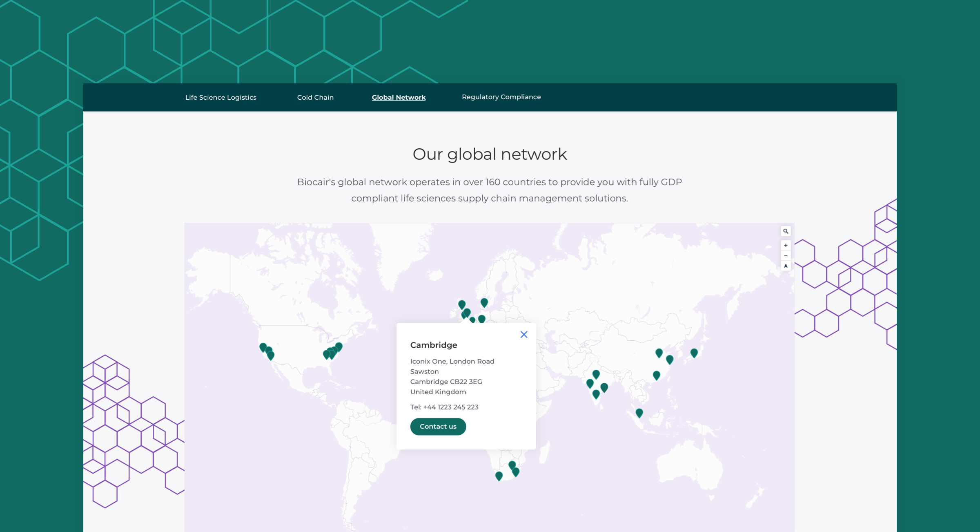
Task: Click the easternmost India map pin
Action: coord(604,387)
